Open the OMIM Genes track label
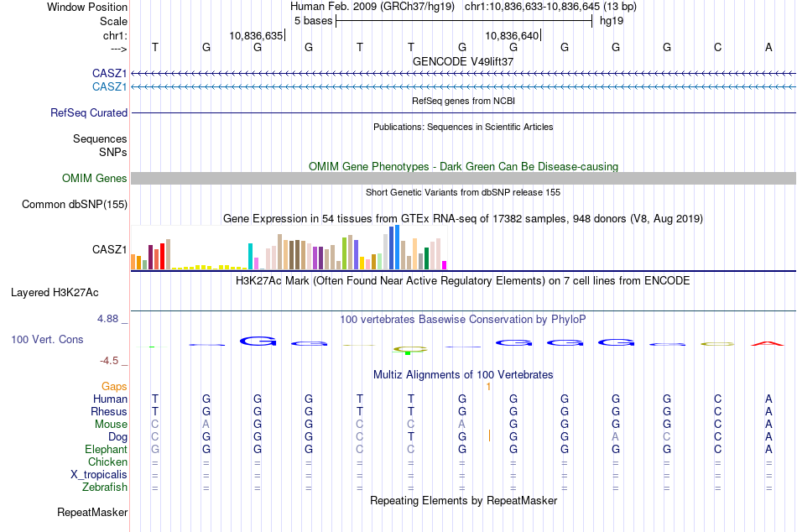 coord(95,178)
